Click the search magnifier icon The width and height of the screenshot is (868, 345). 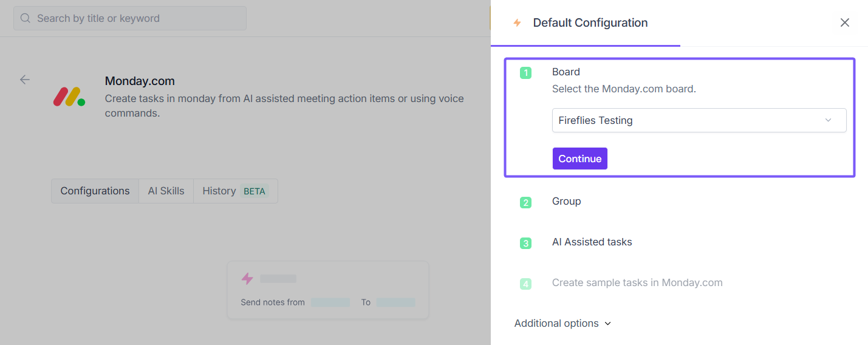[x=26, y=18]
